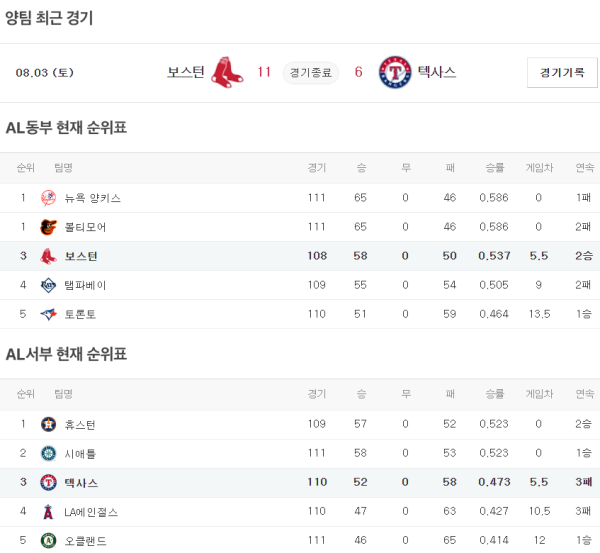Click the Baltimore Orioles team logo
Viewport: 600px width, 553px height.
coord(48,227)
